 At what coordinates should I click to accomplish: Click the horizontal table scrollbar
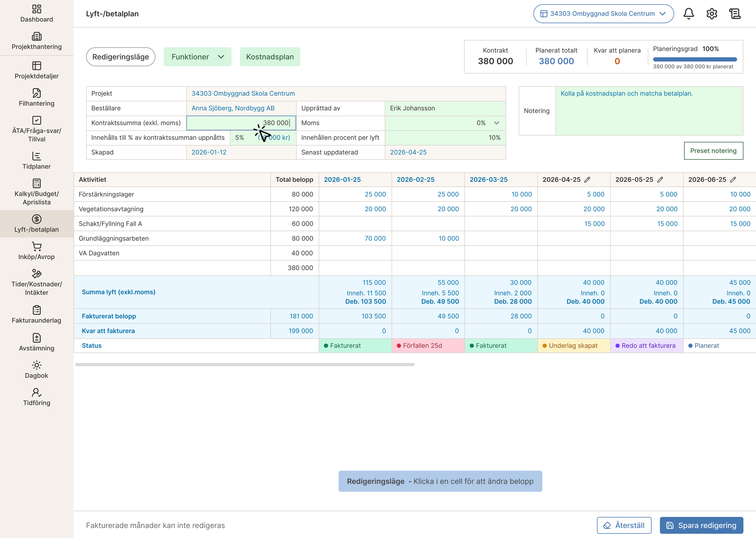coord(245,364)
